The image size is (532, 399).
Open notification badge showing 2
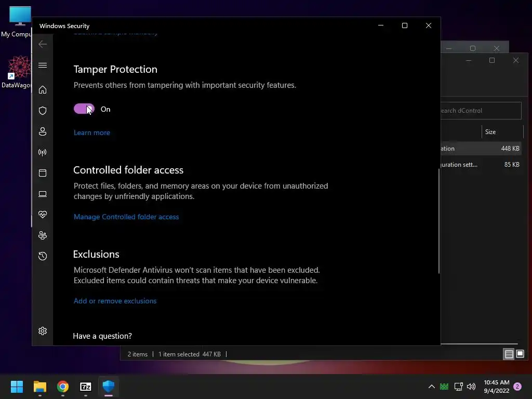click(517, 387)
